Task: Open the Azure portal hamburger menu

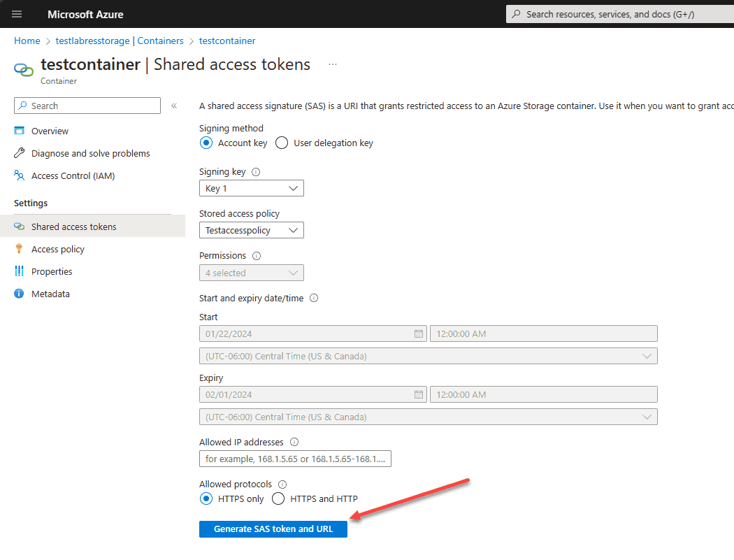Action: point(17,14)
